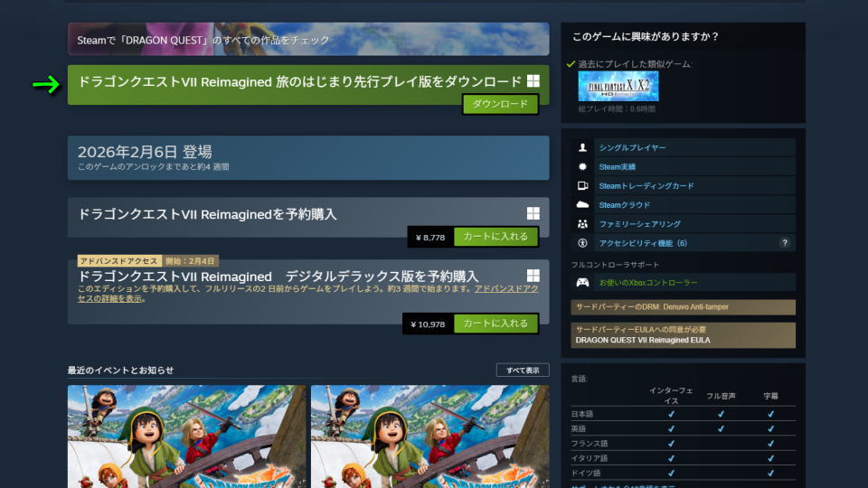Click the Final Fantasy X/X-2 game thumbnail

pyautogui.click(x=618, y=87)
